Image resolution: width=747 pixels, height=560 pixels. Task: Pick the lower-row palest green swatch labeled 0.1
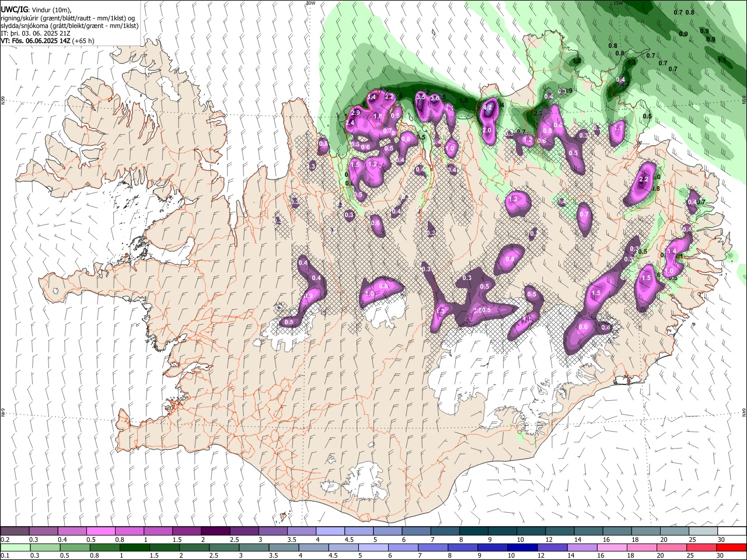coord(15,547)
